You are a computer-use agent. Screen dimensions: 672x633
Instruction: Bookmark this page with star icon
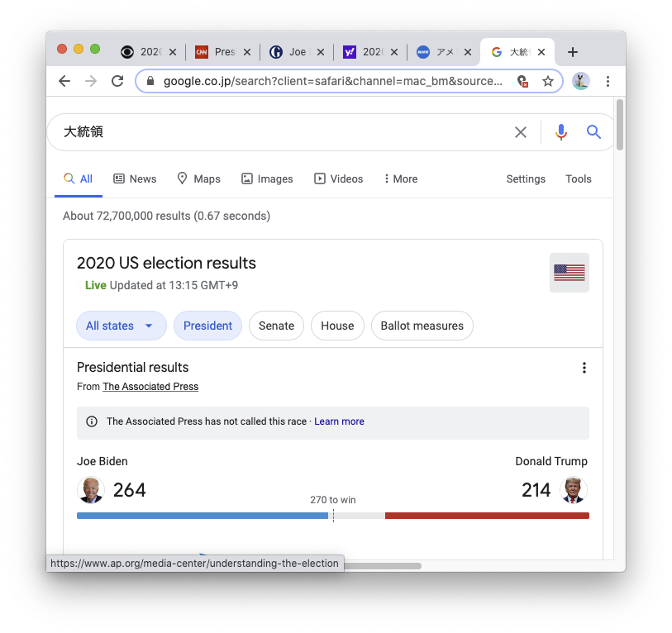pyautogui.click(x=547, y=81)
